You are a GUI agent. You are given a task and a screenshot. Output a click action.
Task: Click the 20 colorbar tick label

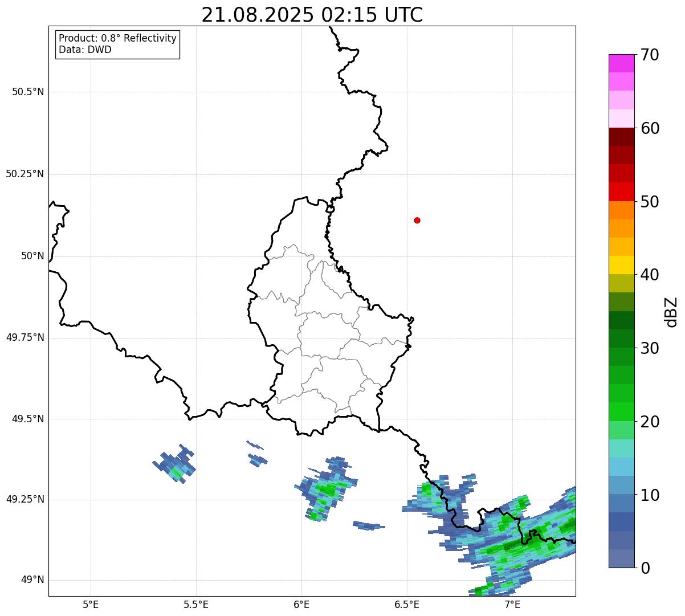coord(650,422)
